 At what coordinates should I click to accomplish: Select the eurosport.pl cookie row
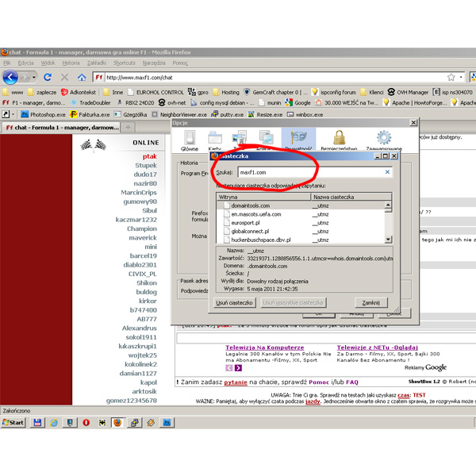click(x=301, y=222)
